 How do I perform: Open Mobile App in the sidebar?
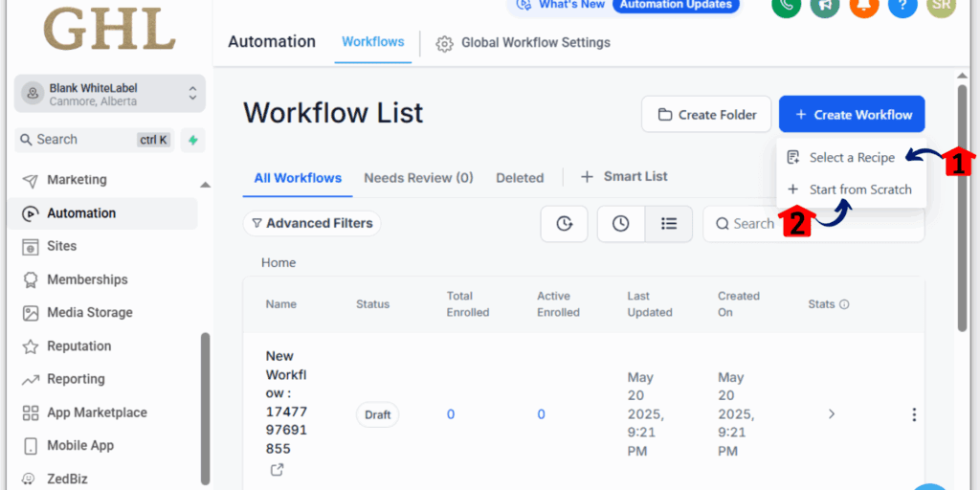tap(80, 446)
